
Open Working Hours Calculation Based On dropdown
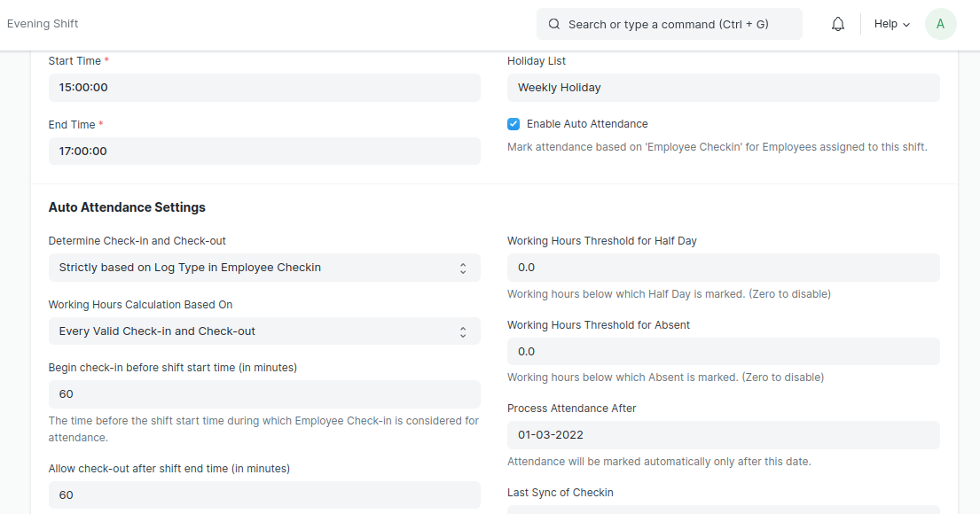click(x=264, y=331)
